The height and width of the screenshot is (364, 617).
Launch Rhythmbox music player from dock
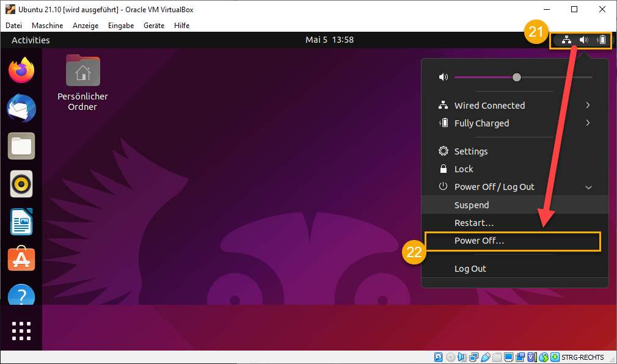(x=21, y=184)
